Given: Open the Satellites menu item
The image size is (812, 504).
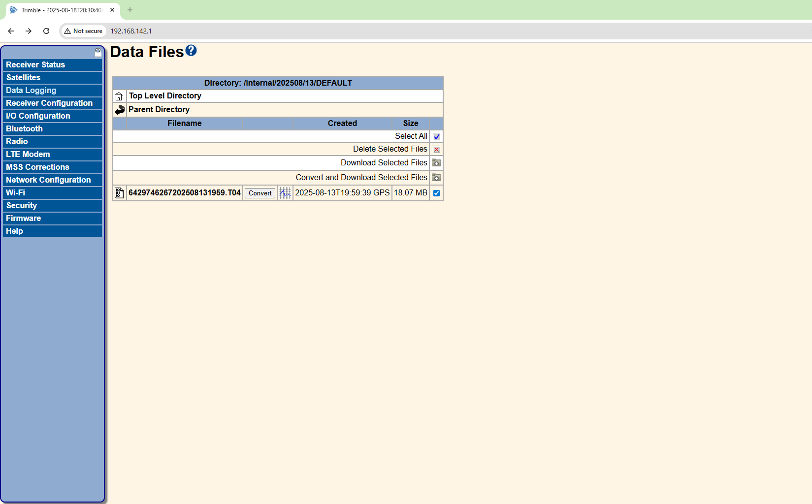Looking at the screenshot, I should pyautogui.click(x=23, y=78).
